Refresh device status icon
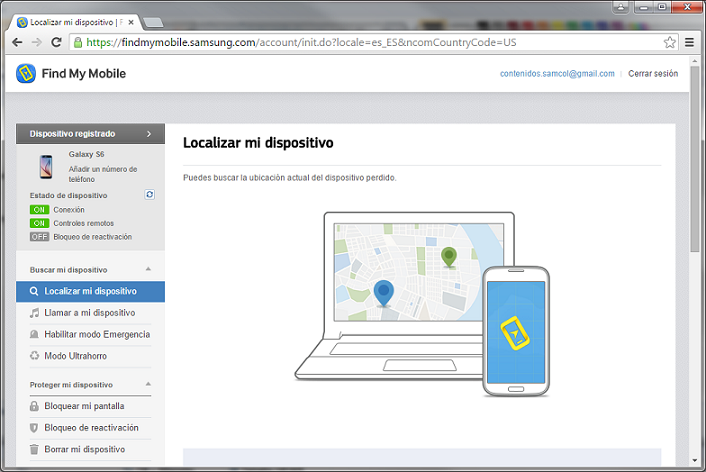 149,195
